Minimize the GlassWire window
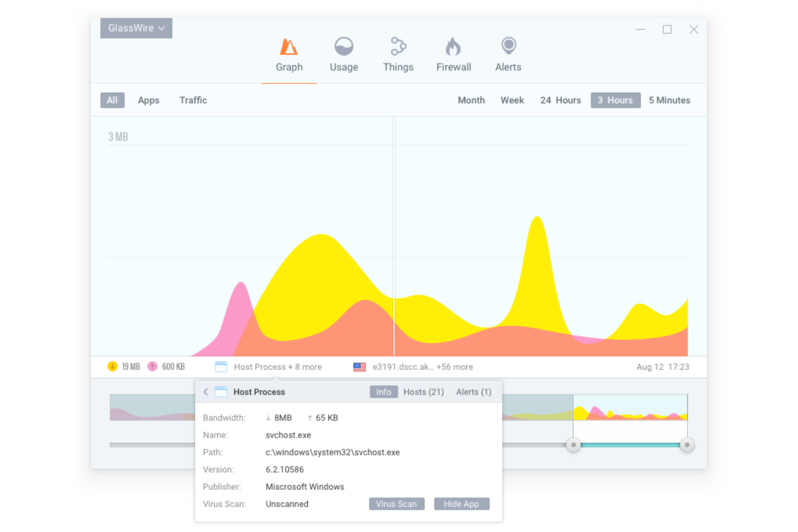The height and width of the screenshot is (532, 798). [x=641, y=30]
